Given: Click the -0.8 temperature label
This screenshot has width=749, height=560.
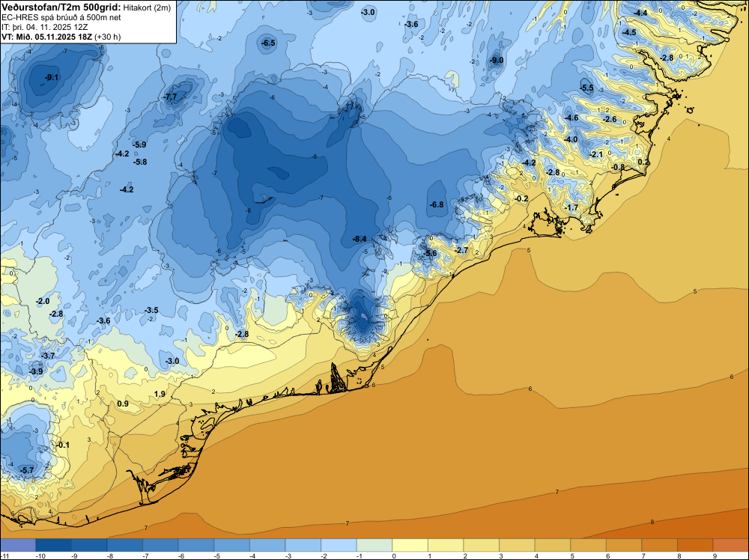Looking at the screenshot, I should pyautogui.click(x=618, y=167).
